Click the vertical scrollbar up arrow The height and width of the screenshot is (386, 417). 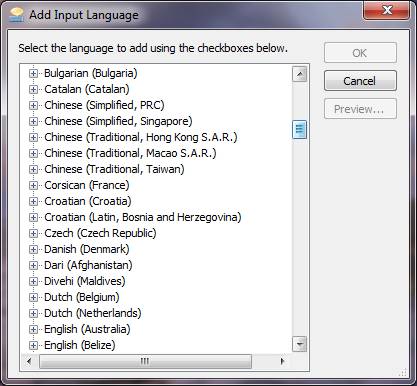(299, 74)
